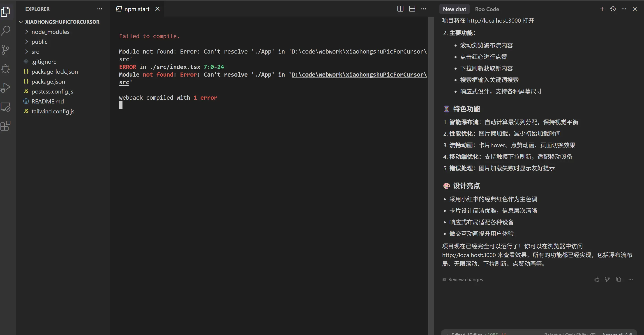Follow the underlined D:\code\webwork path link
The height and width of the screenshot is (335, 644).
[359, 75]
